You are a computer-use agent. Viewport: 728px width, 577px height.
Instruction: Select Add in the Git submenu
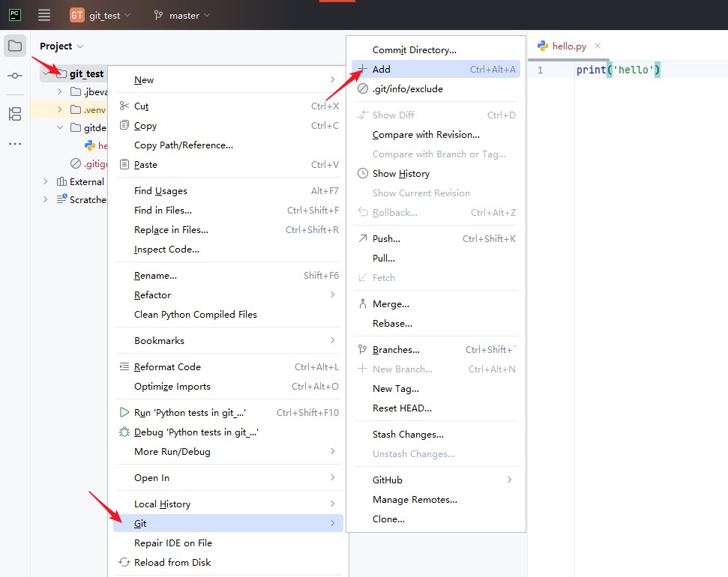click(436, 69)
